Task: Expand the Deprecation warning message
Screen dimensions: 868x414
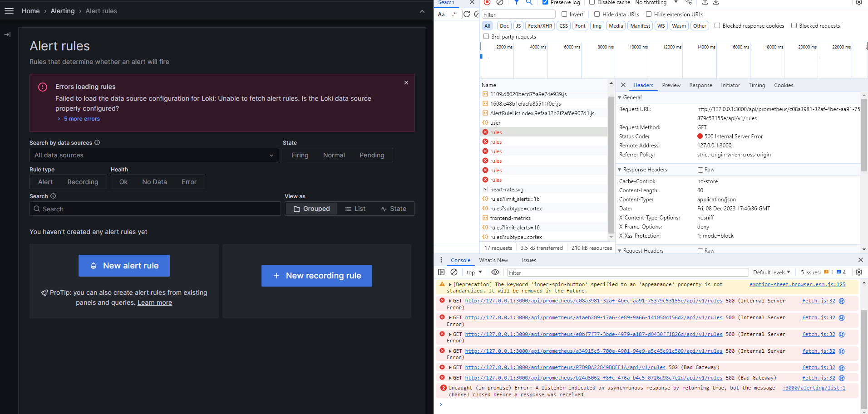Action: click(x=450, y=284)
